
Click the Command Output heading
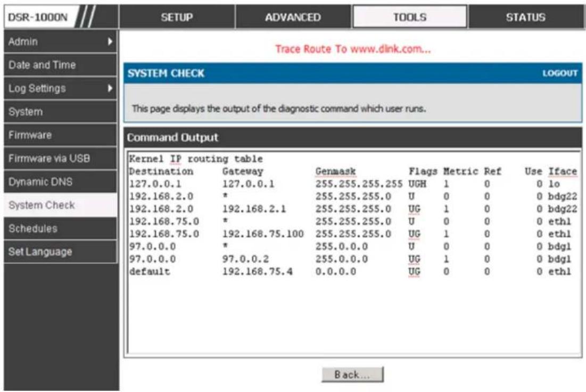tap(172, 137)
